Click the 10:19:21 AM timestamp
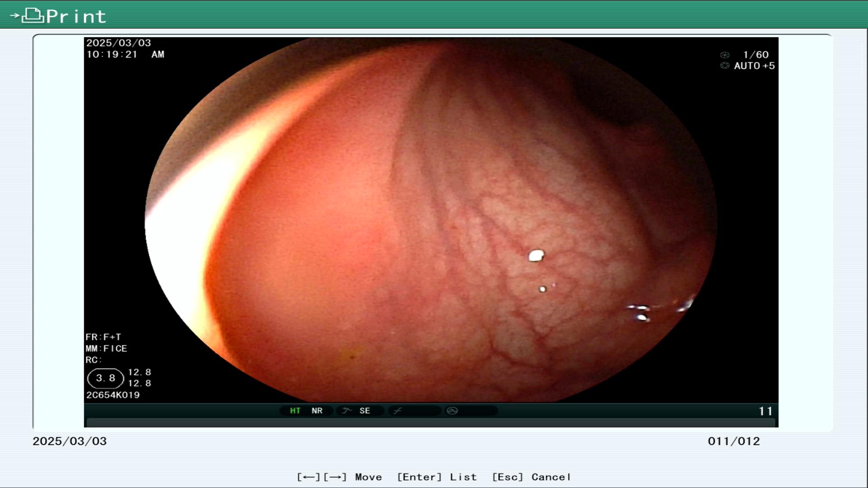Image resolution: width=868 pixels, height=488 pixels. pos(125,55)
